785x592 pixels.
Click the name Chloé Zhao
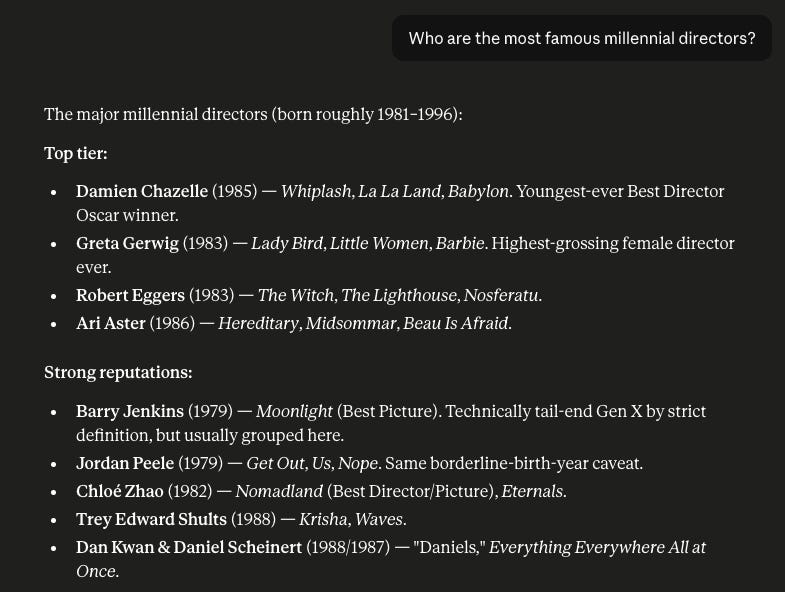(x=120, y=491)
